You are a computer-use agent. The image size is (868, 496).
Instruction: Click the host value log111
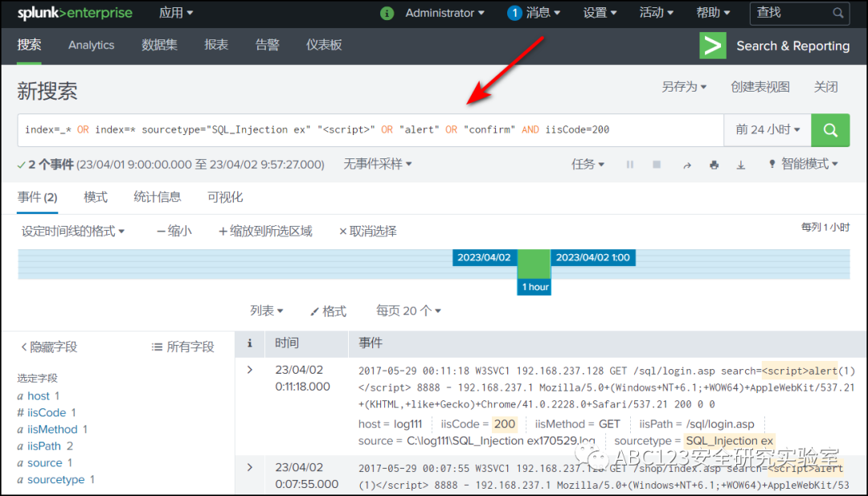pyautogui.click(x=407, y=424)
